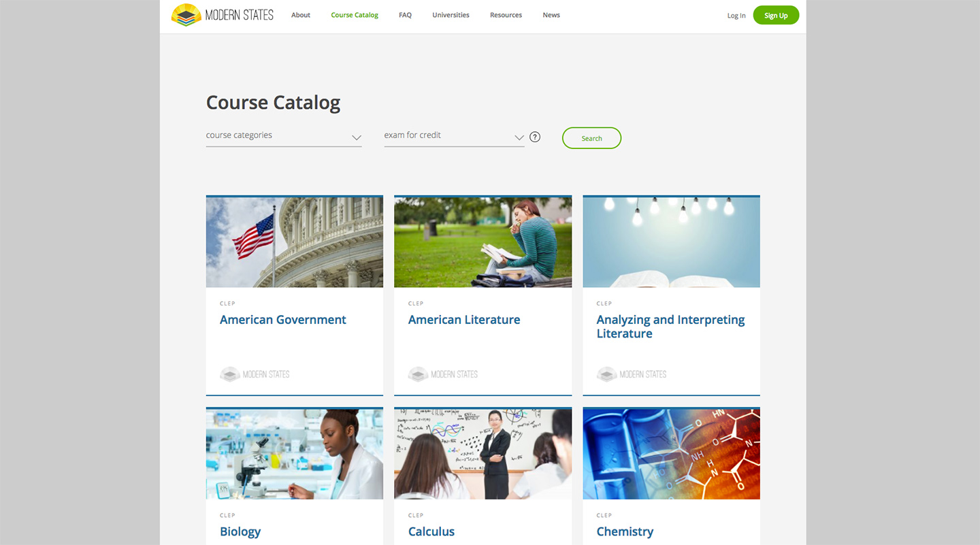The height and width of the screenshot is (545, 980).
Task: Open the Resources menu
Action: [506, 15]
